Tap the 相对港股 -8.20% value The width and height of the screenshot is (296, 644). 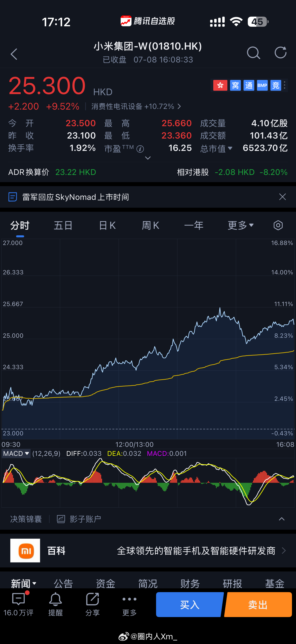coord(274,172)
